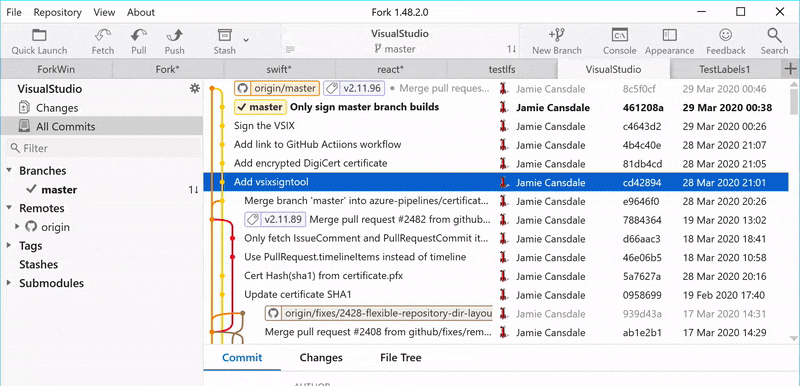Open the Stash dropdown arrow
Viewport: 800px width, 386px height.
pos(246,40)
